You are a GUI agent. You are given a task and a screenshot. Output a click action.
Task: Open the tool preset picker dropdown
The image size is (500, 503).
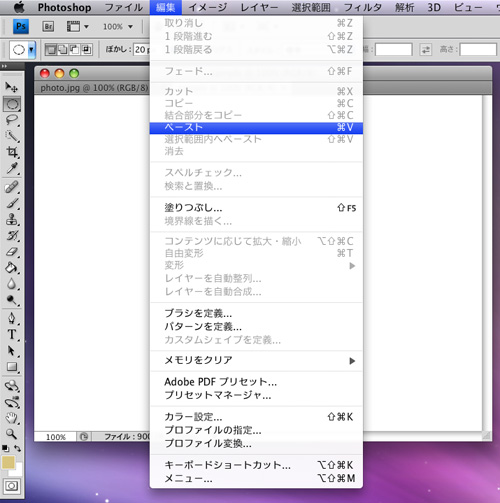pyautogui.click(x=31, y=50)
